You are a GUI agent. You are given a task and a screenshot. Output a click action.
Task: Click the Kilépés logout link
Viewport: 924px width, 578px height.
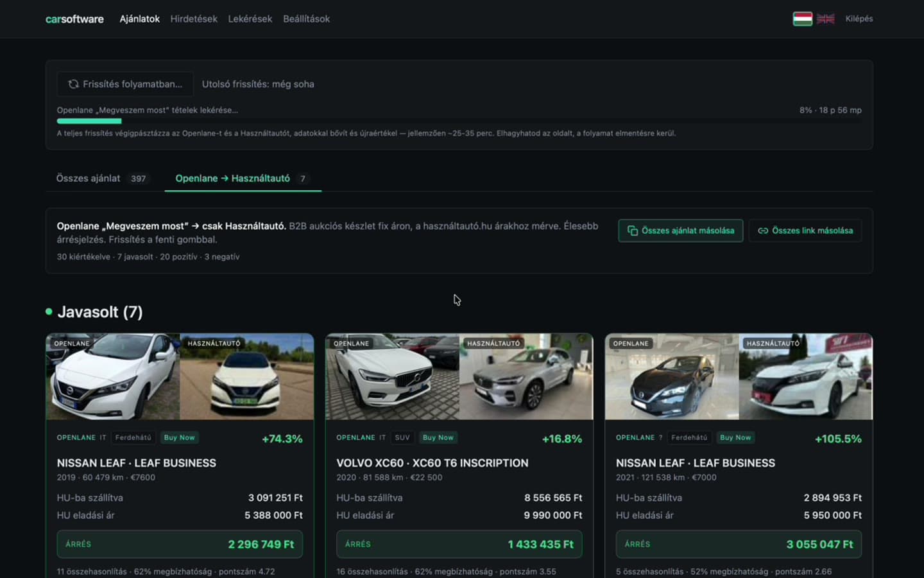click(x=859, y=19)
